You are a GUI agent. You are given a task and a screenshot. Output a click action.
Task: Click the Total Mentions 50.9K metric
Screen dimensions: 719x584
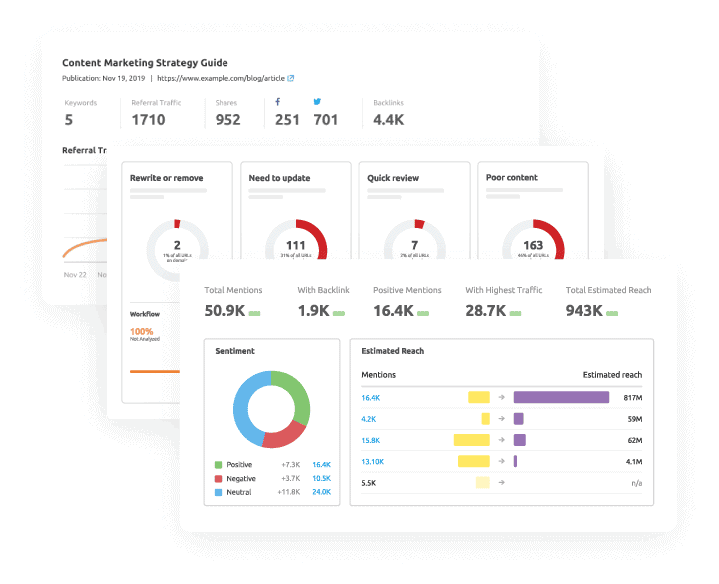(225, 312)
